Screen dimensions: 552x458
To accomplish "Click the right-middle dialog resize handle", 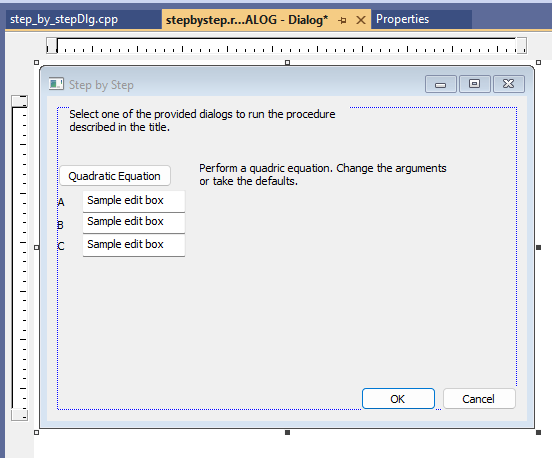I will click(538, 247).
